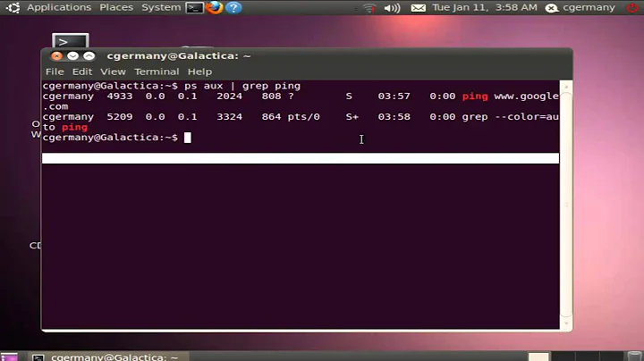
Task: Open the Terminal menu item
Action: 157,71
